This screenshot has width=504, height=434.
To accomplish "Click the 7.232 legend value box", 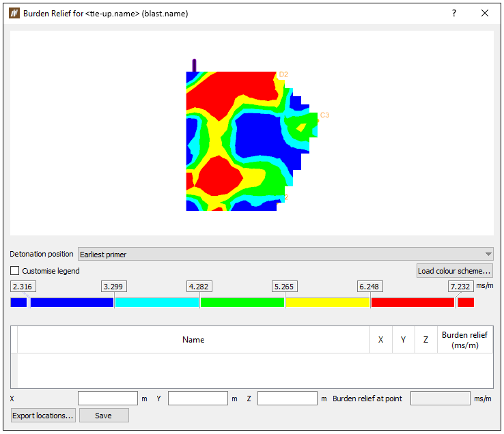I will tap(460, 286).
